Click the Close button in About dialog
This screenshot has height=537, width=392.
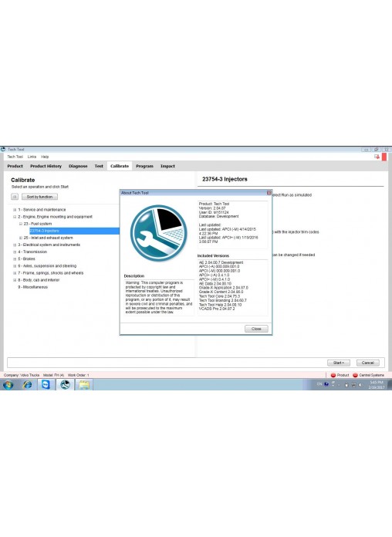point(256,329)
